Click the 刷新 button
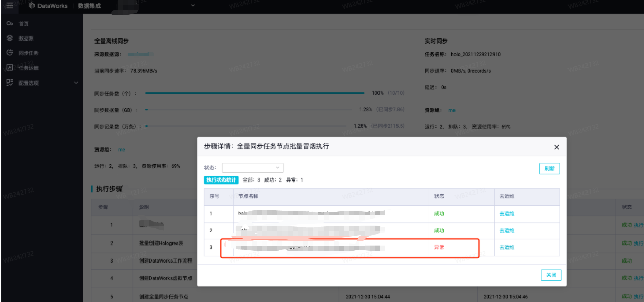This screenshot has height=302, width=644. 550,168
